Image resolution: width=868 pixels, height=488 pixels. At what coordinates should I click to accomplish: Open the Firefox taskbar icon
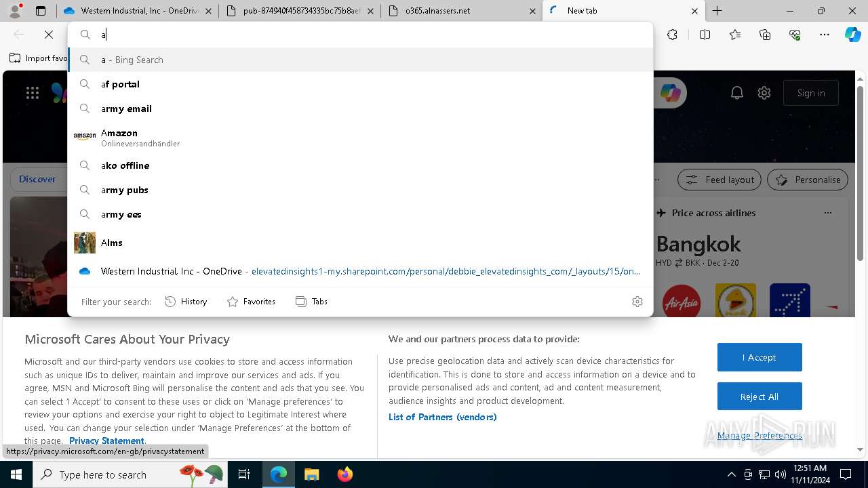coord(344,474)
